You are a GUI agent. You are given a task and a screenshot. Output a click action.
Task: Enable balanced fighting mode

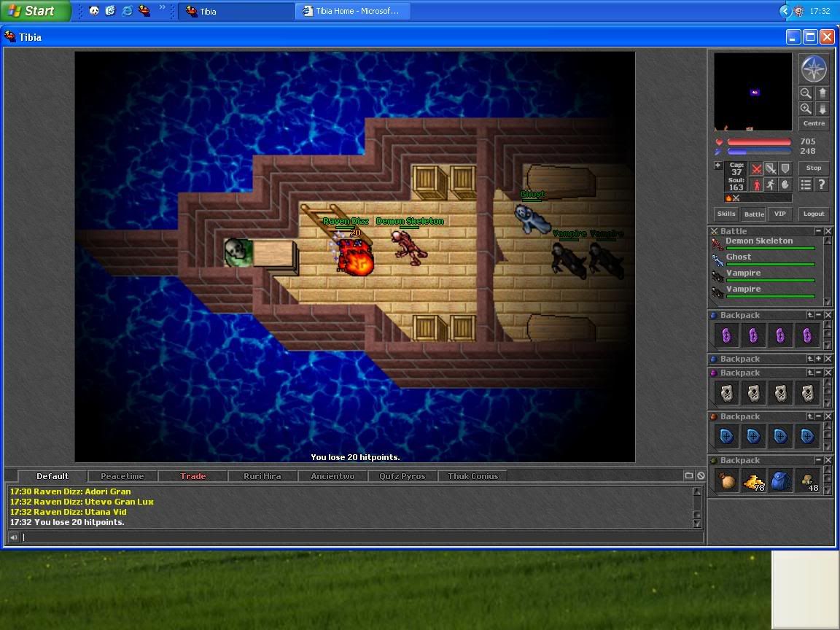(771, 168)
